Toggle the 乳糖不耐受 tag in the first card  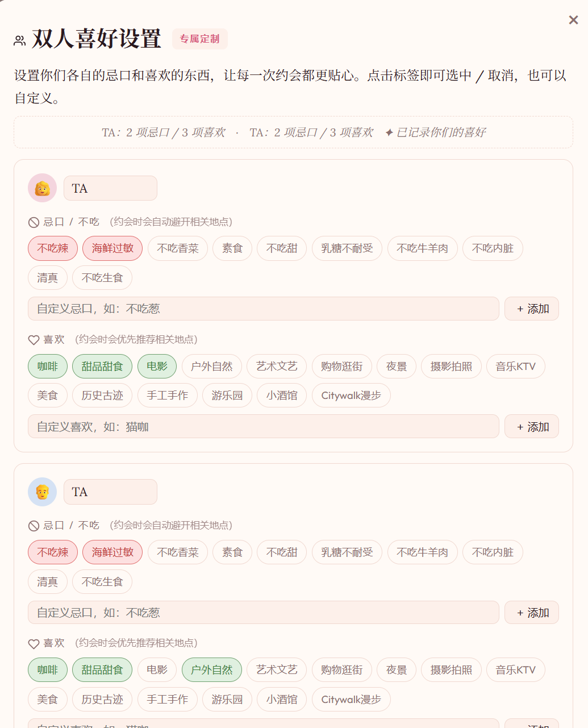[347, 248]
